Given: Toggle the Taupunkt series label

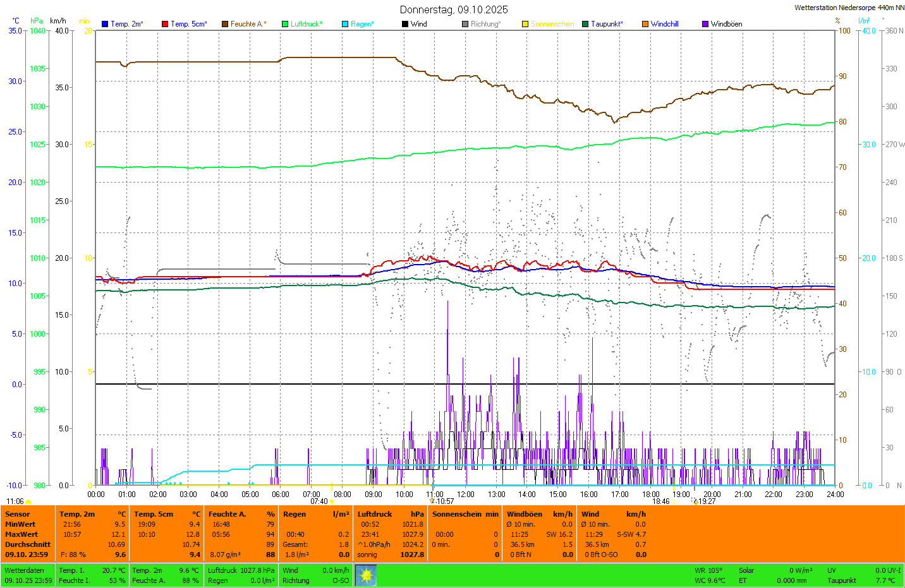Looking at the screenshot, I should click(606, 24).
